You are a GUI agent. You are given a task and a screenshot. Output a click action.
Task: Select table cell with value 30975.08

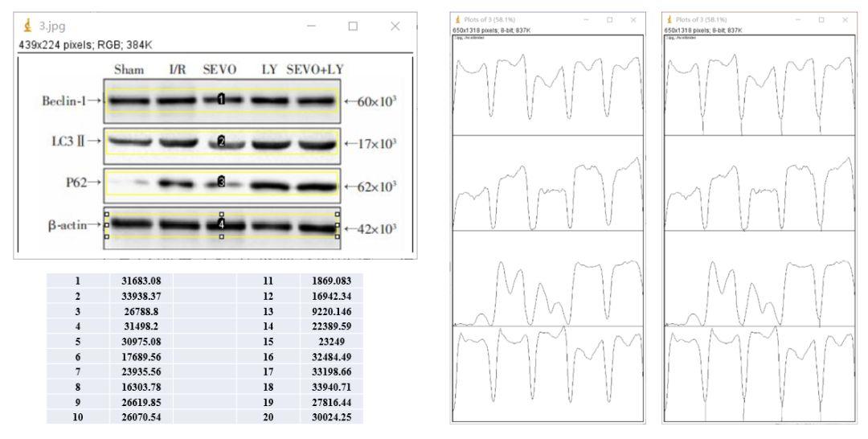(141, 342)
